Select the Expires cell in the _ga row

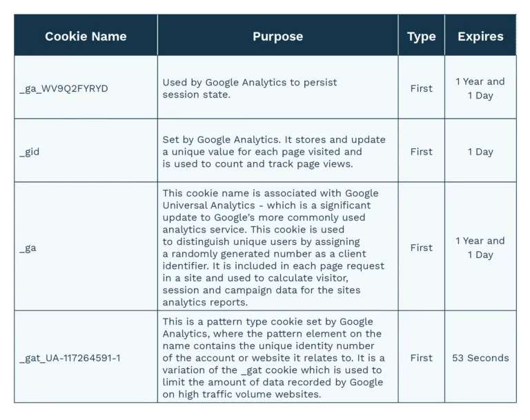click(x=480, y=248)
